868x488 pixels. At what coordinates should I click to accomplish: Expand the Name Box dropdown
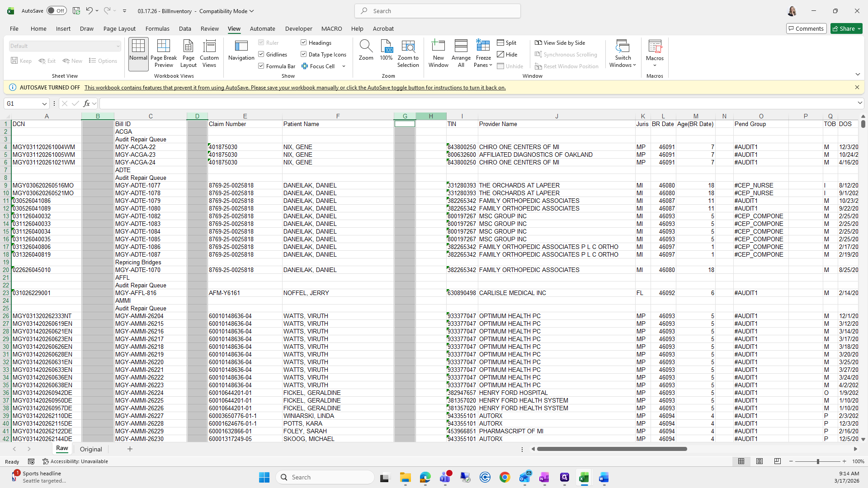tap(44, 103)
